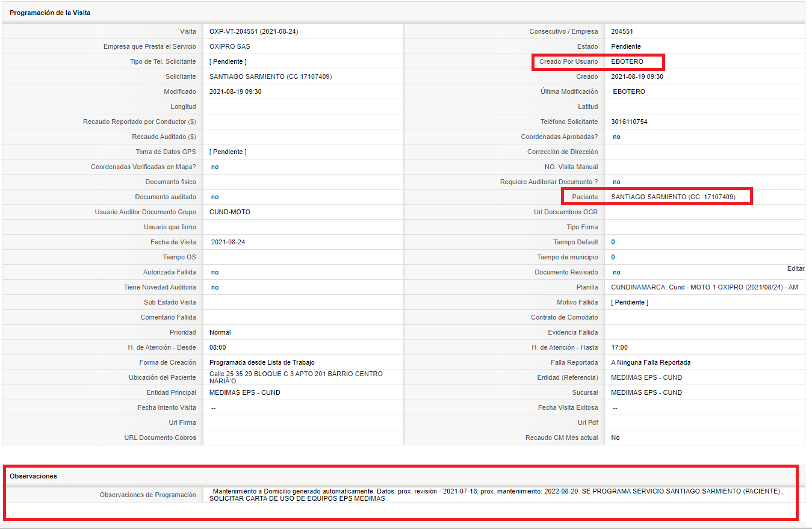This screenshot has width=812, height=529.
Task: Click Paciente value SANTIAGO SARMIENTO (CC: 17107409)
Action: [x=673, y=197]
